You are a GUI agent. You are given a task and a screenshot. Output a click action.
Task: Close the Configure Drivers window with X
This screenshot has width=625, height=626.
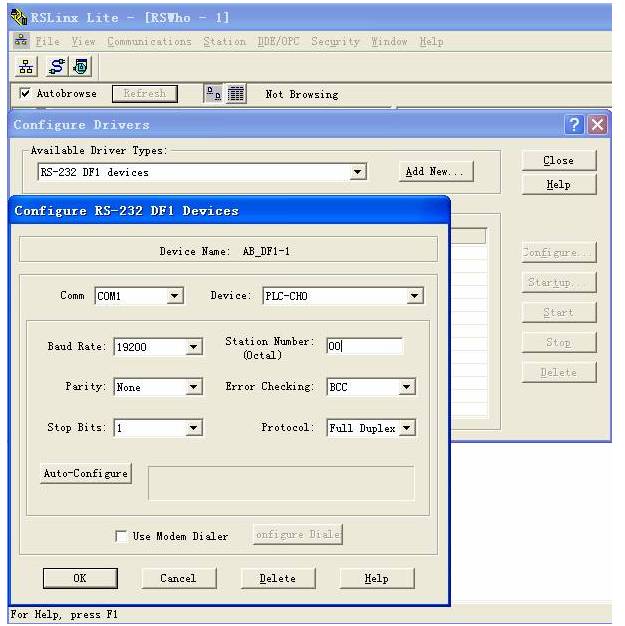click(x=597, y=125)
